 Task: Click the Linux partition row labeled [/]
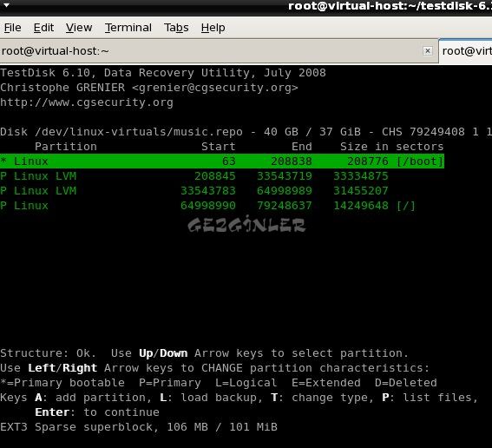(x=207, y=206)
